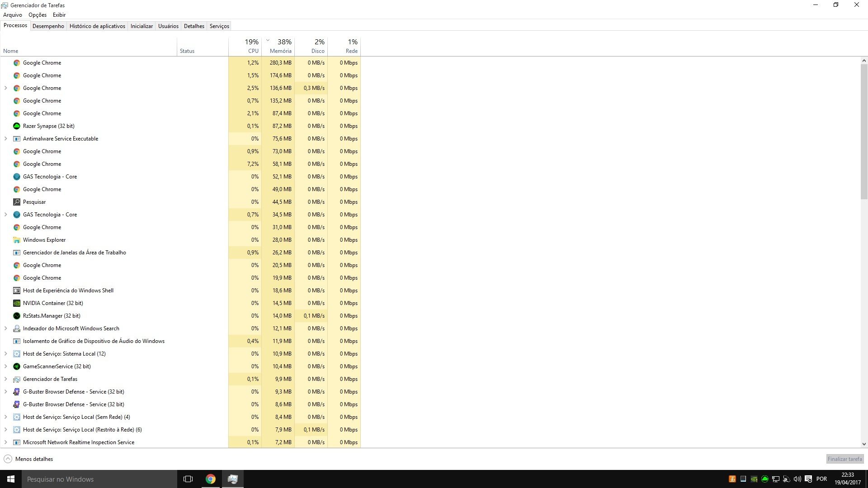Expand Host de Serviço: Serviço Local (Sem Rede)
This screenshot has height=488, width=868.
click(x=5, y=417)
